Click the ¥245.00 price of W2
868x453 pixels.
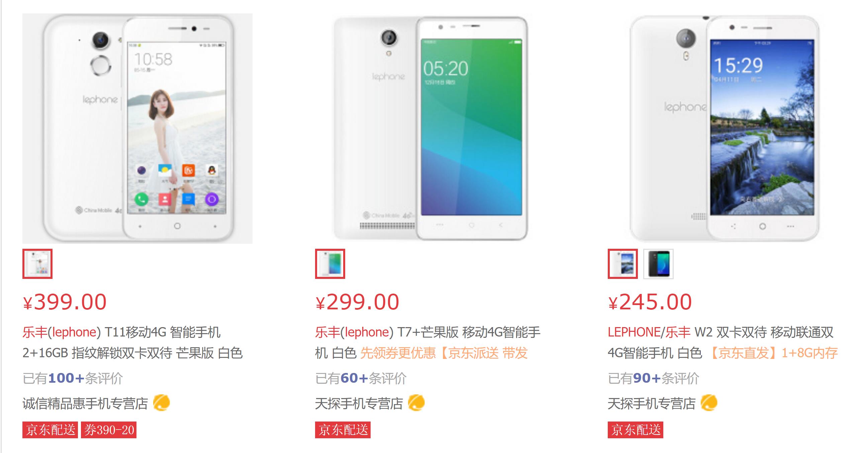(650, 302)
